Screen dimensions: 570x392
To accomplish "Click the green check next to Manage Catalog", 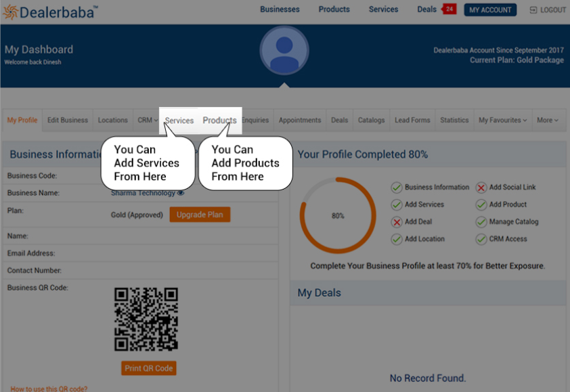I will (x=481, y=222).
